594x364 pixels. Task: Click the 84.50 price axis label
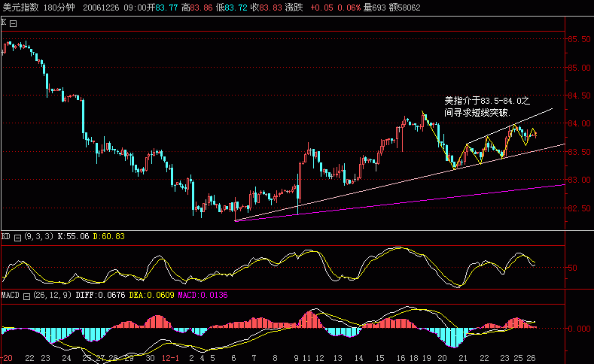(x=579, y=96)
